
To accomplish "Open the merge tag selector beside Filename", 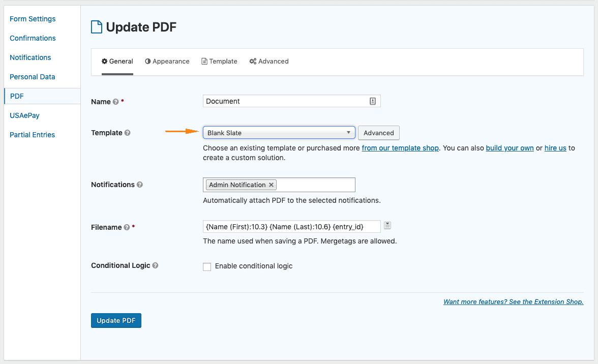I will click(387, 225).
